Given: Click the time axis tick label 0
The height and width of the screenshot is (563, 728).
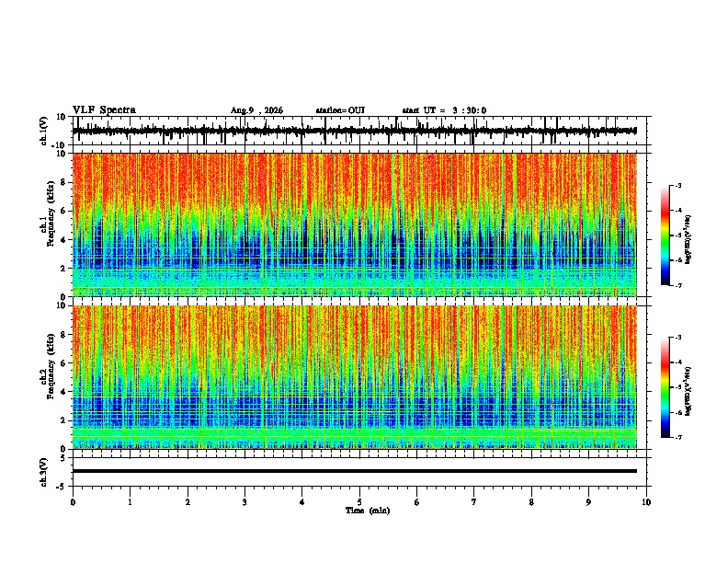Looking at the screenshot, I should tap(73, 502).
